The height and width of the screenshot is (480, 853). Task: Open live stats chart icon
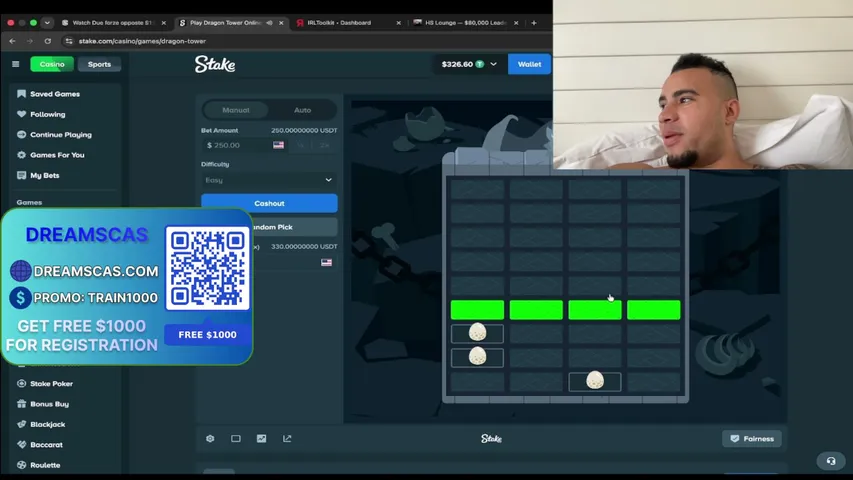pos(262,439)
